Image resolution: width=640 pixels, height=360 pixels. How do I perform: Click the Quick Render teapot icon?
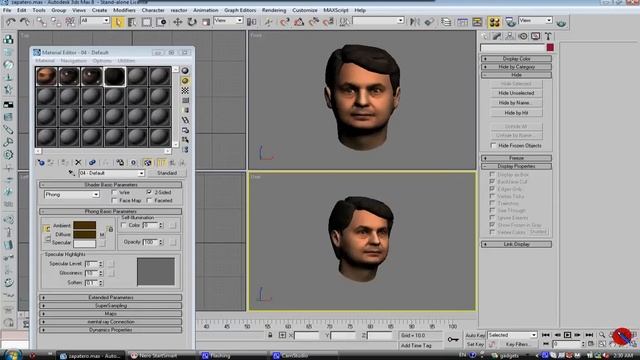(x=562, y=23)
